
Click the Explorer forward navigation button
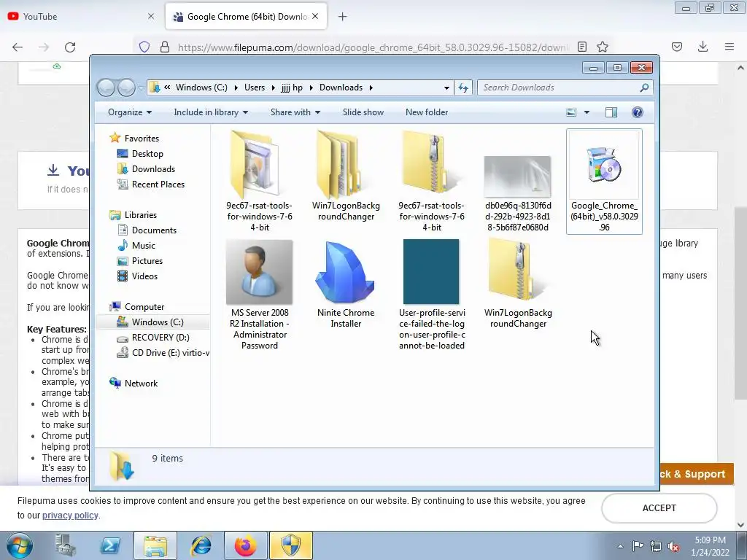click(126, 87)
